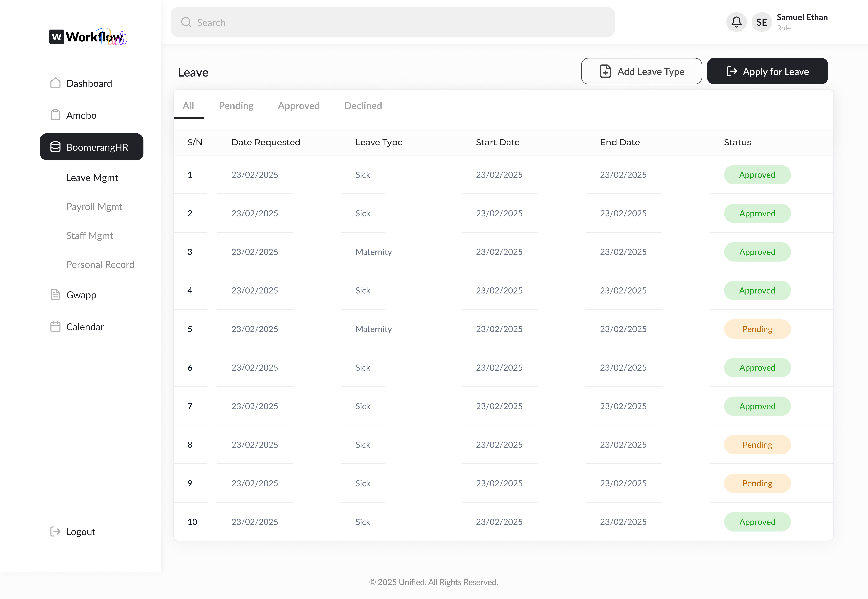Click the Pending status badge on row 5
868x599 pixels.
(757, 329)
